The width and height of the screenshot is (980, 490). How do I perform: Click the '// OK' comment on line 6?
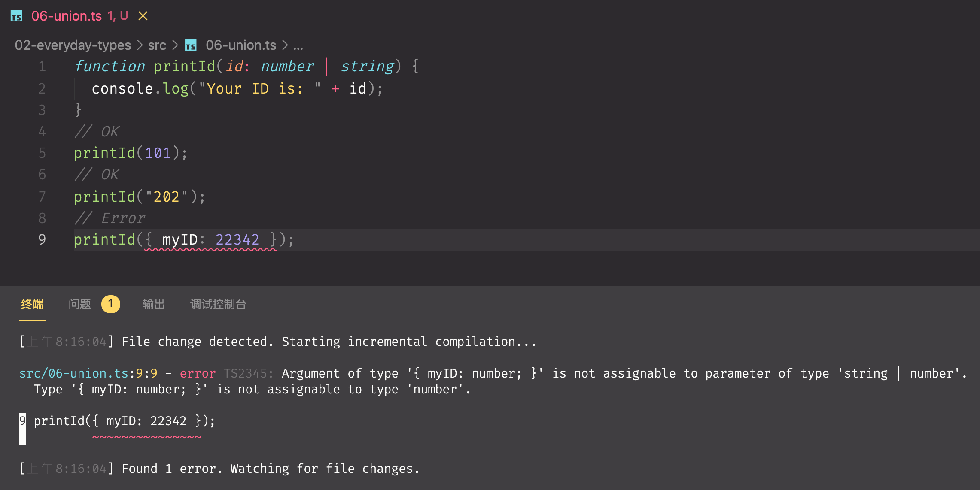(x=97, y=175)
